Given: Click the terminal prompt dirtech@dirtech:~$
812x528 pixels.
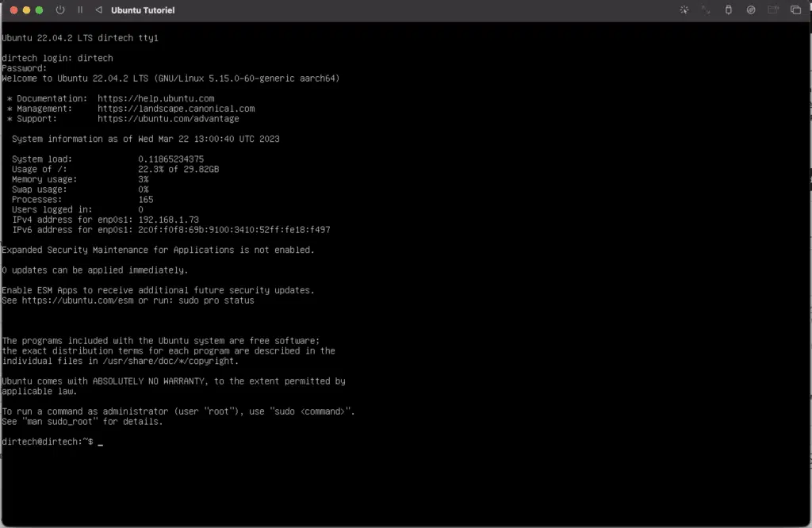Looking at the screenshot, I should [x=47, y=442].
